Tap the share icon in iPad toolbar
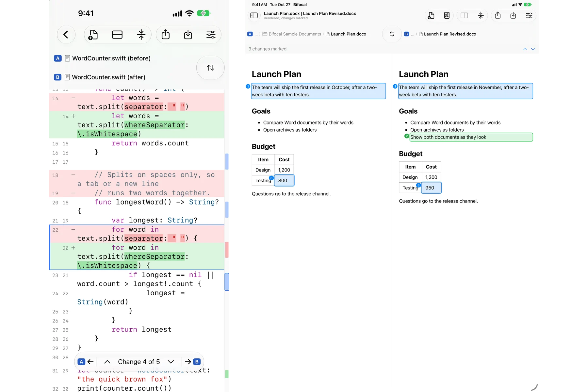This screenshot has width=588, height=392. [498, 15]
